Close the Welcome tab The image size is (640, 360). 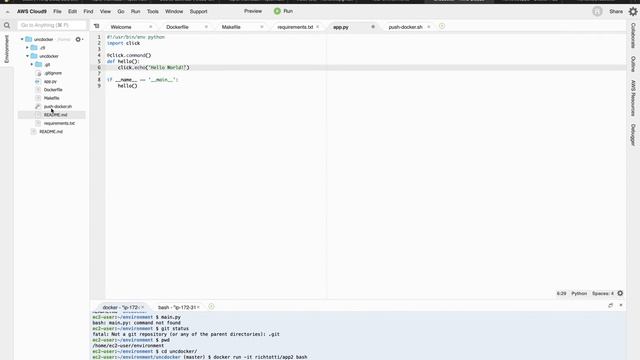(x=151, y=27)
